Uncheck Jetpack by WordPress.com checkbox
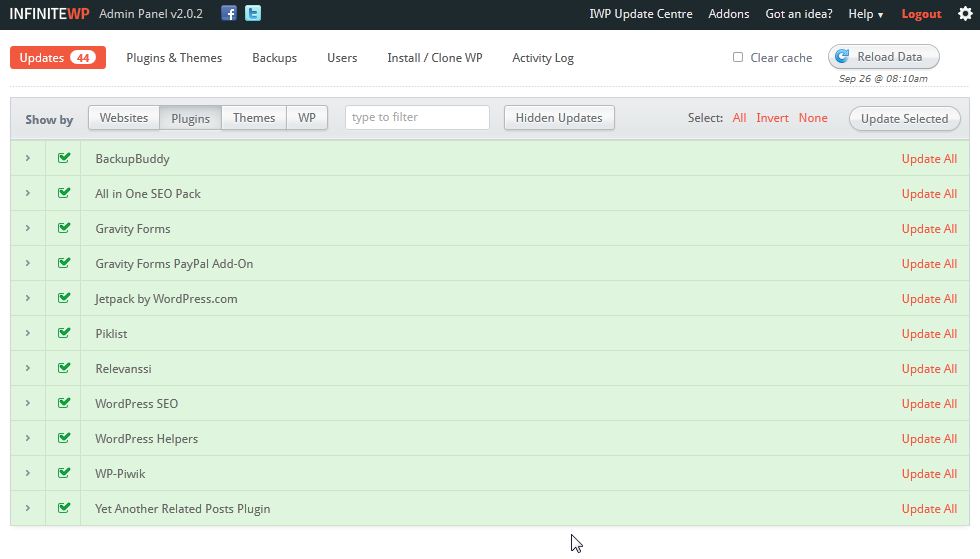The height and width of the screenshot is (559, 980). (64, 298)
